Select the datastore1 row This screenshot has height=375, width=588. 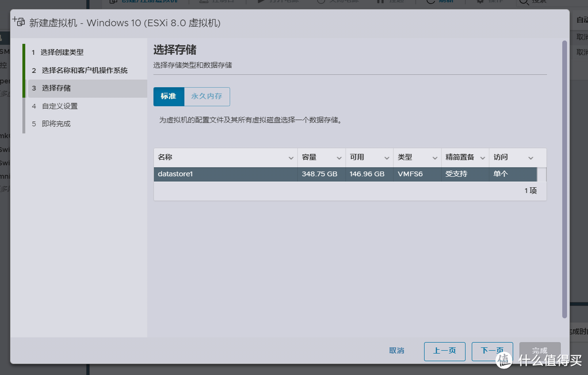[345, 174]
